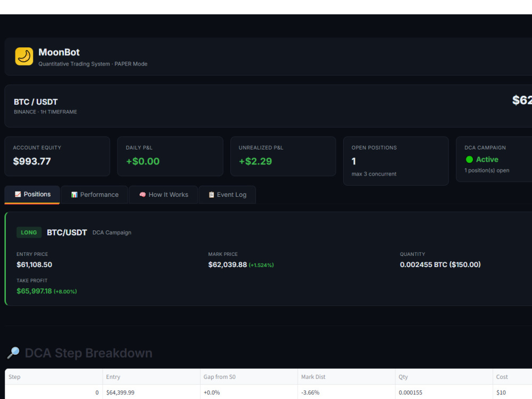Image resolution: width=532 pixels, height=399 pixels.
Task: Click the DCA Step Breakdown heading
Action: pos(88,353)
